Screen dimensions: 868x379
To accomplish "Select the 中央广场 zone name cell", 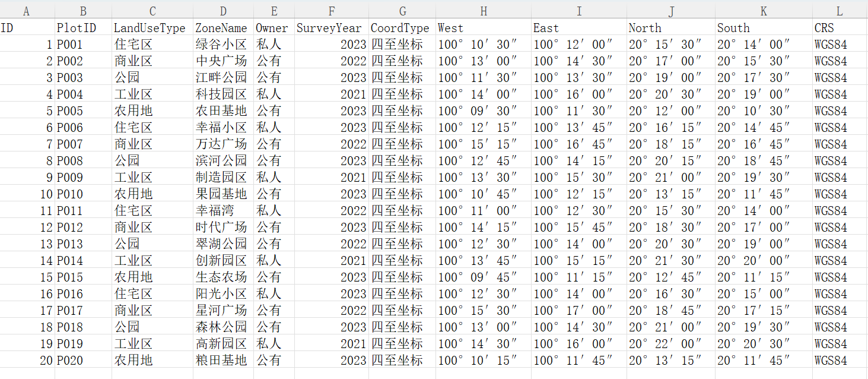I will (223, 61).
